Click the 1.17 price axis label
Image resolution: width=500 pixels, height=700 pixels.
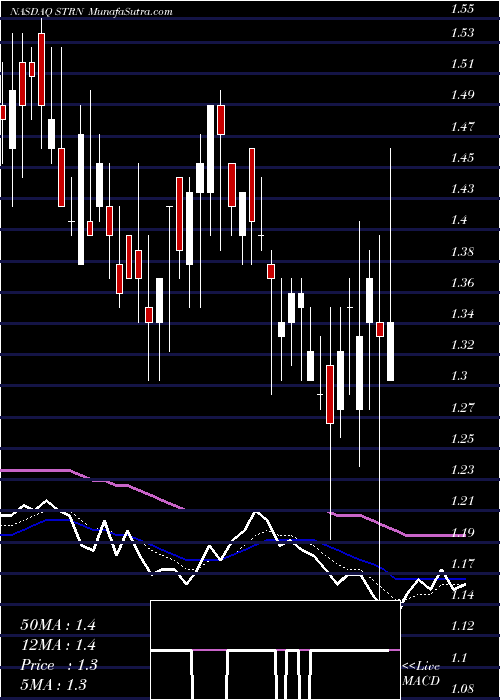pyautogui.click(x=462, y=563)
